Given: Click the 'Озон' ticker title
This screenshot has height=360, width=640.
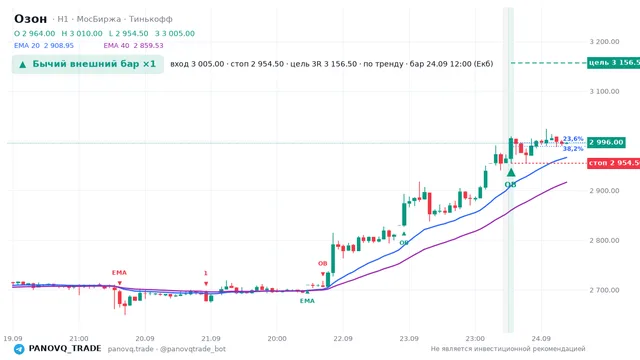Looking at the screenshot, I should [x=31, y=19].
